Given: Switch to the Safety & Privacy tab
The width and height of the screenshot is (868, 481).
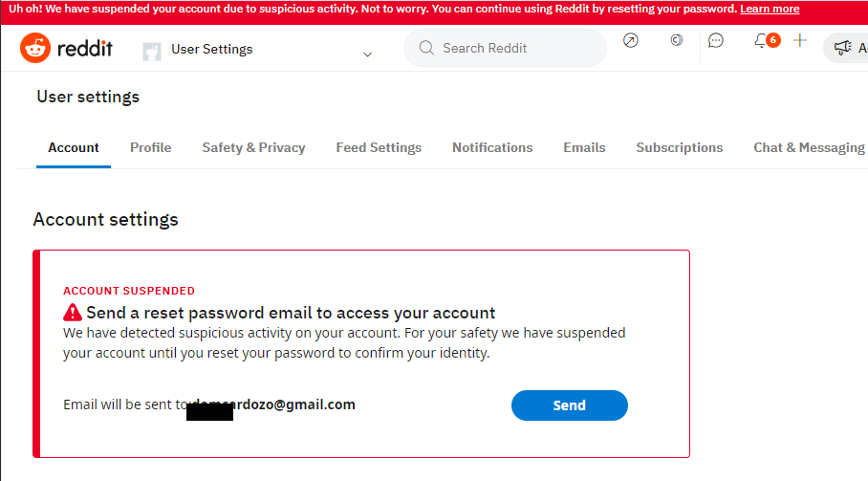Looking at the screenshot, I should [253, 148].
